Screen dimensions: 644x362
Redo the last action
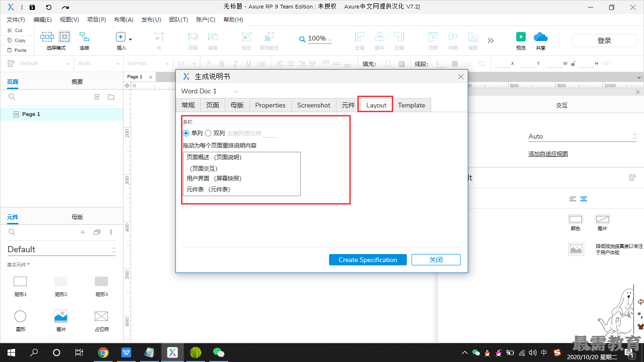66,7
